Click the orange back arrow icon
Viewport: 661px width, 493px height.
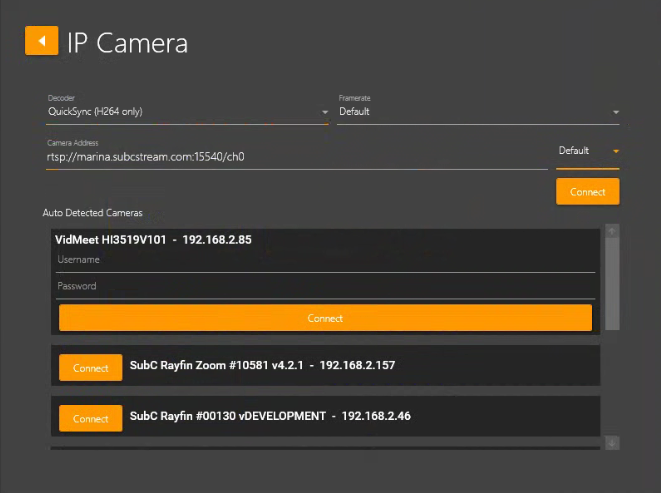coord(41,40)
